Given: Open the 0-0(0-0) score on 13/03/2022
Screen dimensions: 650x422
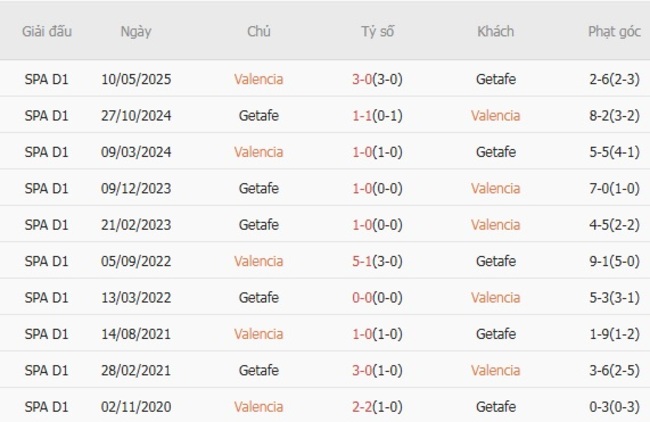Looking at the screenshot, I should 377,298.
